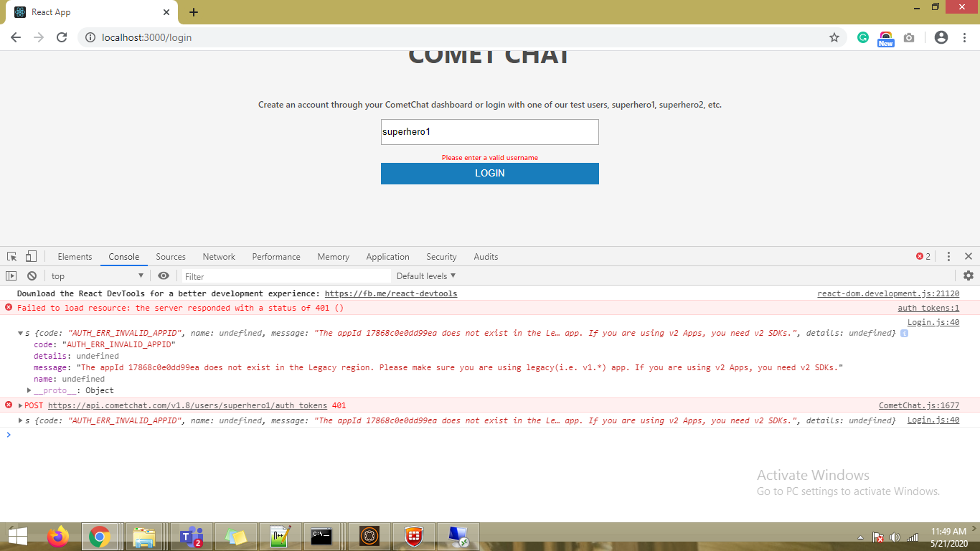
Task: Create a live expression with eye icon
Action: tap(164, 275)
